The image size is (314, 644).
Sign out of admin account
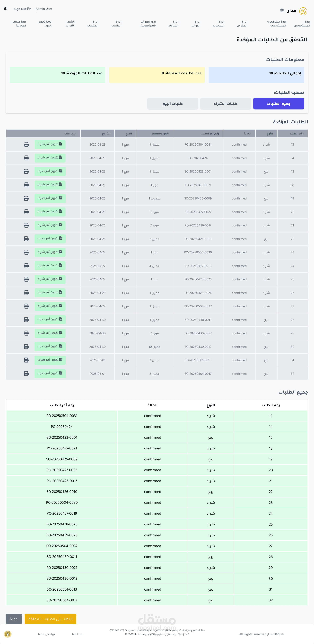(22, 9)
